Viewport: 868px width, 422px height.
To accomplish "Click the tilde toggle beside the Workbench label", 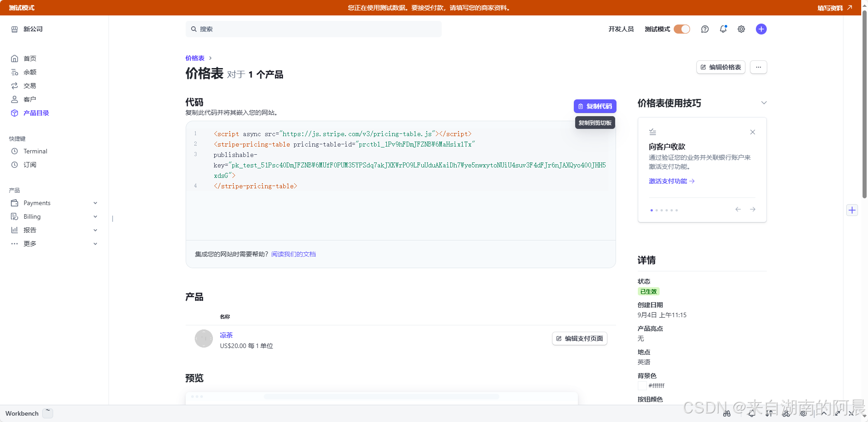I will (48, 413).
